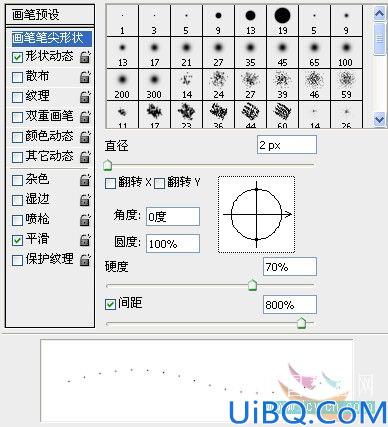This screenshot has width=388, height=427.
Task: Click the lock icon beside 颜色动态
Action: pyautogui.click(x=85, y=137)
